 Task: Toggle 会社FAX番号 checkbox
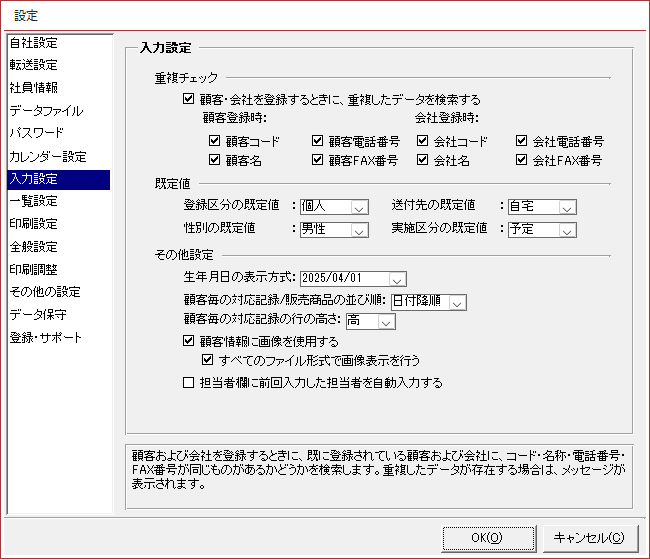pyautogui.click(x=522, y=160)
